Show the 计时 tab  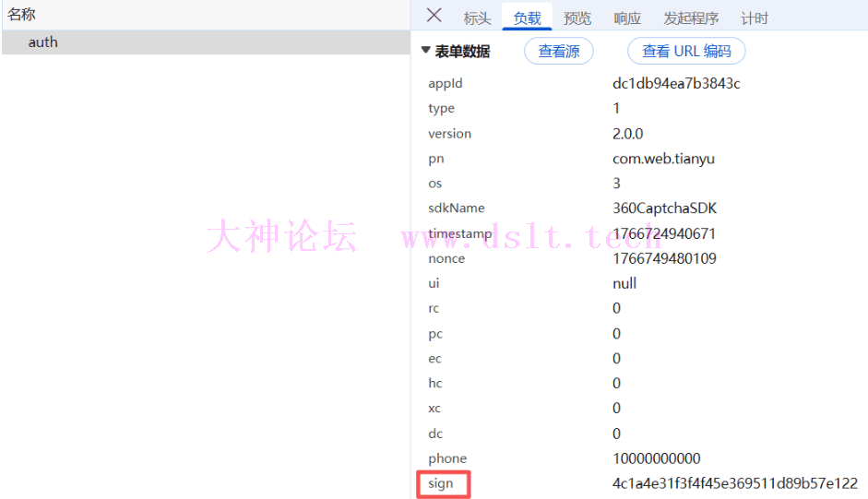pyautogui.click(x=754, y=18)
